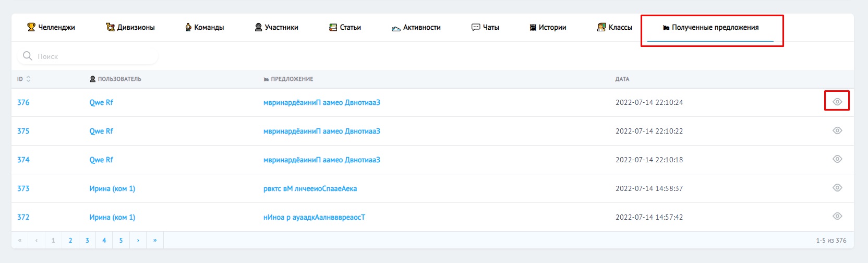Viewport: 868px width, 263px height.
Task: Open the Статьи tab
Action: click(345, 27)
